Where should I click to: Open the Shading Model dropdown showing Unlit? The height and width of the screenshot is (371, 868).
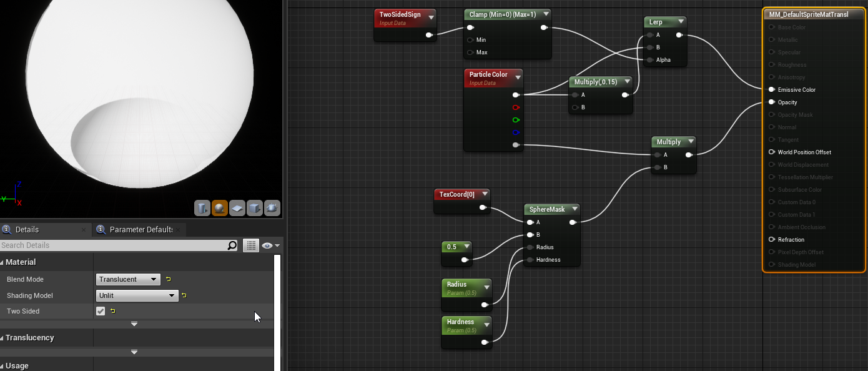point(136,295)
